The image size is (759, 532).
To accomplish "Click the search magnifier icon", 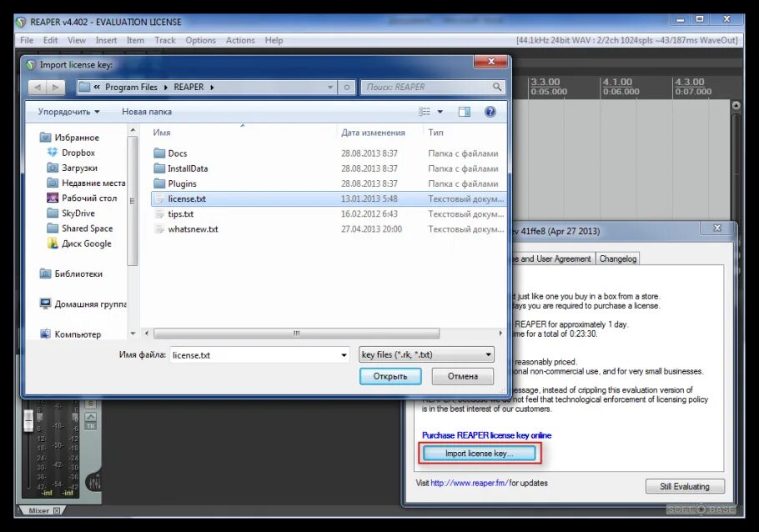I will tap(496, 87).
